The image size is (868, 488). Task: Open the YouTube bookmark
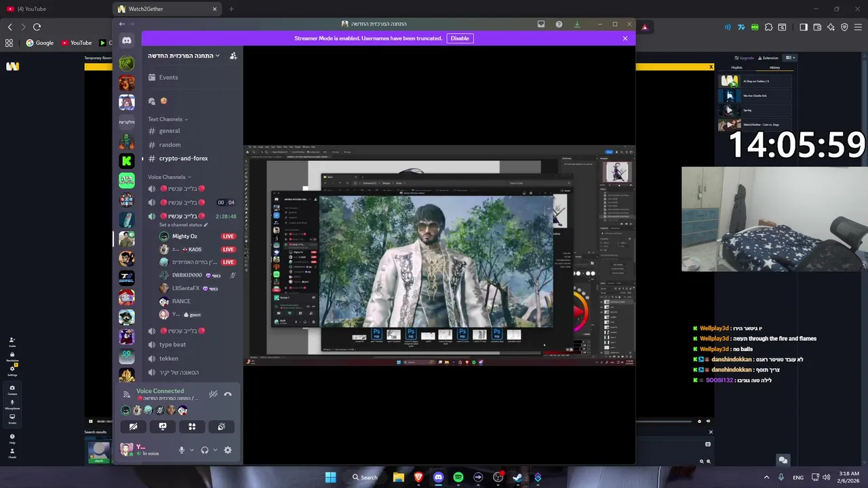[77, 43]
